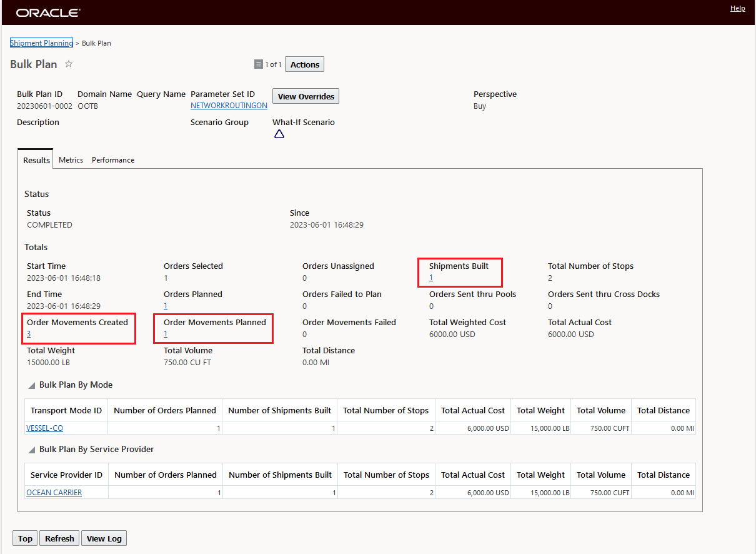
Task: Go to Shipment Planning breadcrumb
Action: (x=41, y=43)
